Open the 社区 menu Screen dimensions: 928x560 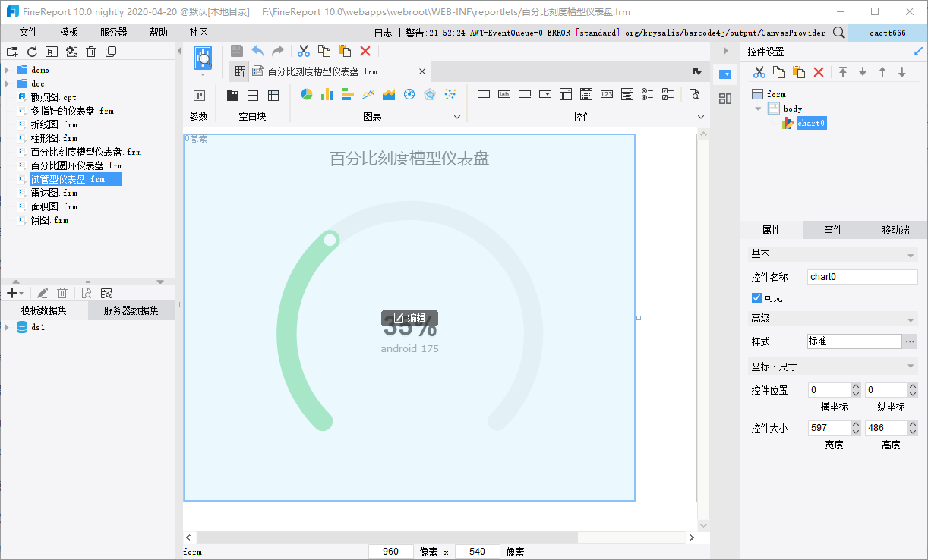199,33
